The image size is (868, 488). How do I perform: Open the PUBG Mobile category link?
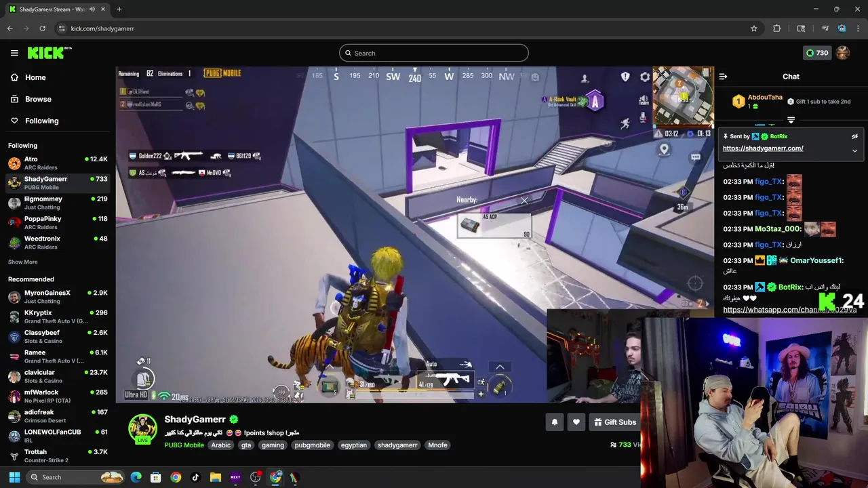tap(184, 445)
